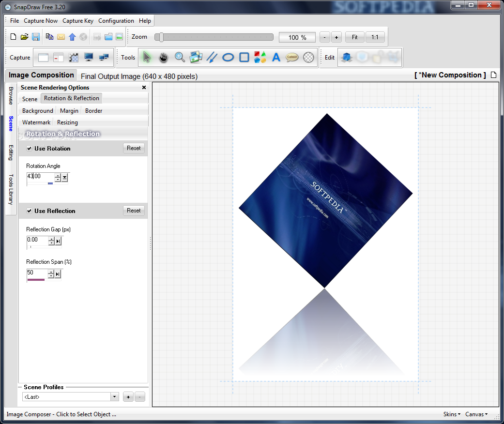Open Rotation Angle slider dropdown arrow

tap(65, 177)
